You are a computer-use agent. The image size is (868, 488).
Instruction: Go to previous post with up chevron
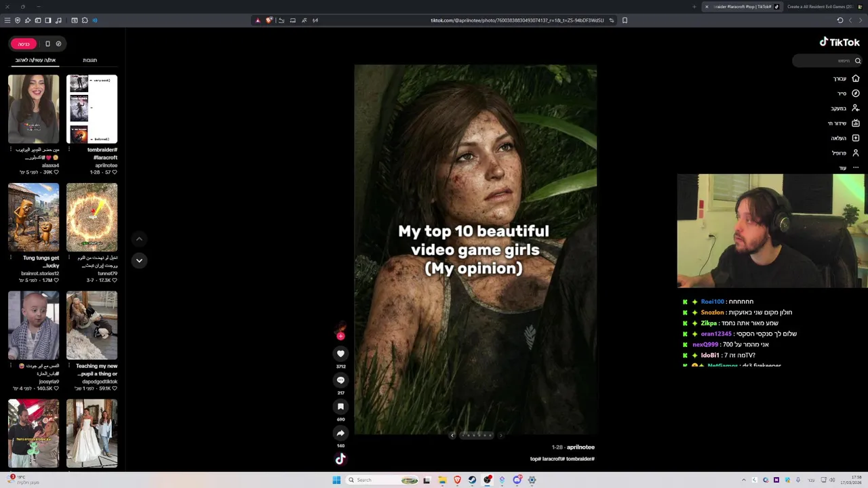tap(139, 239)
